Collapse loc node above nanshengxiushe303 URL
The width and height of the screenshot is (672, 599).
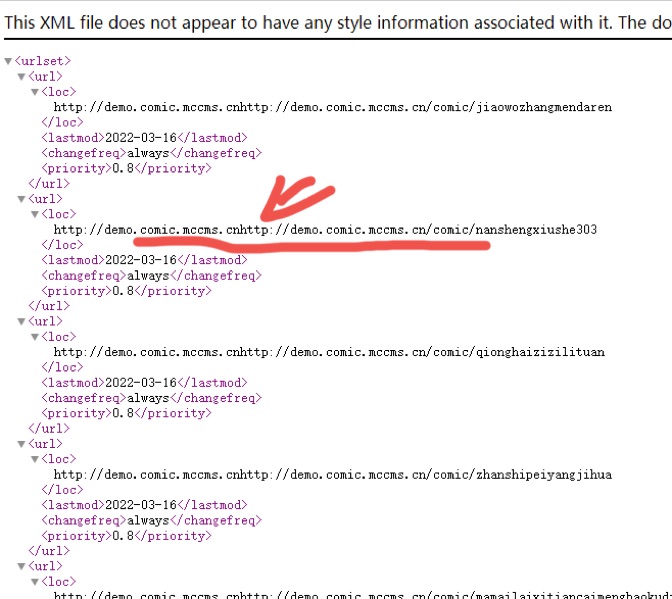coord(35,214)
